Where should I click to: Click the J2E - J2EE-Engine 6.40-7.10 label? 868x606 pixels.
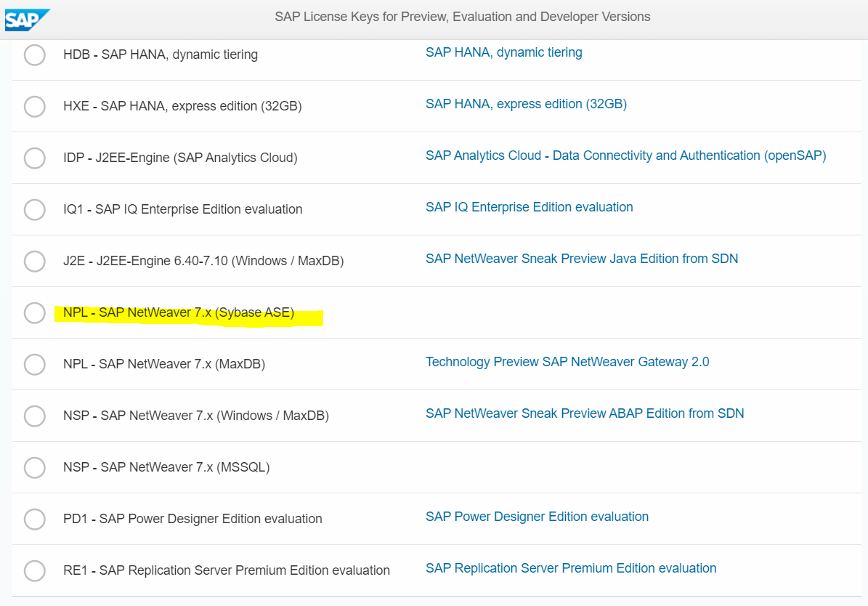coord(203,261)
